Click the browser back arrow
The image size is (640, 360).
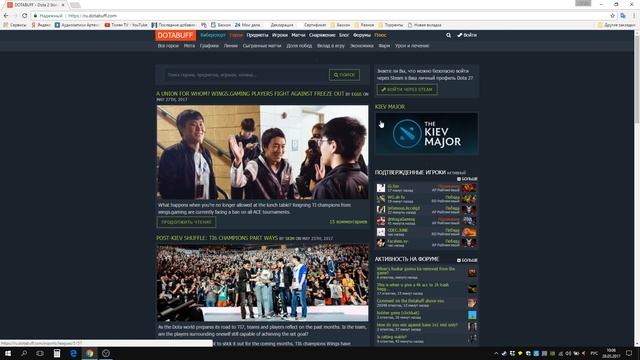coord(6,16)
